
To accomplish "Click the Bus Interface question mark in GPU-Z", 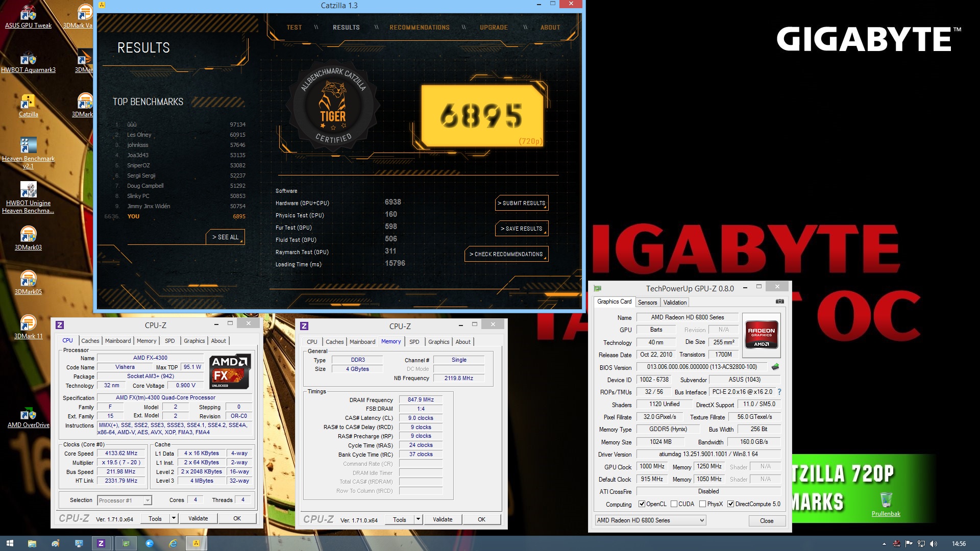I will click(779, 392).
